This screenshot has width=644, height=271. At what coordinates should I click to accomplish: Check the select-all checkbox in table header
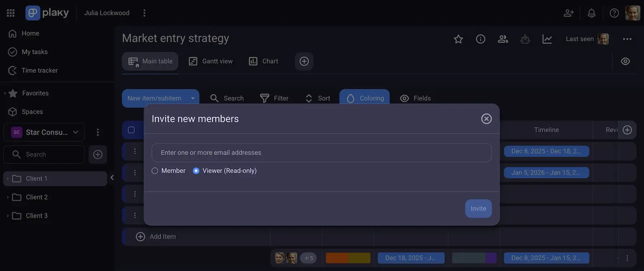(131, 130)
